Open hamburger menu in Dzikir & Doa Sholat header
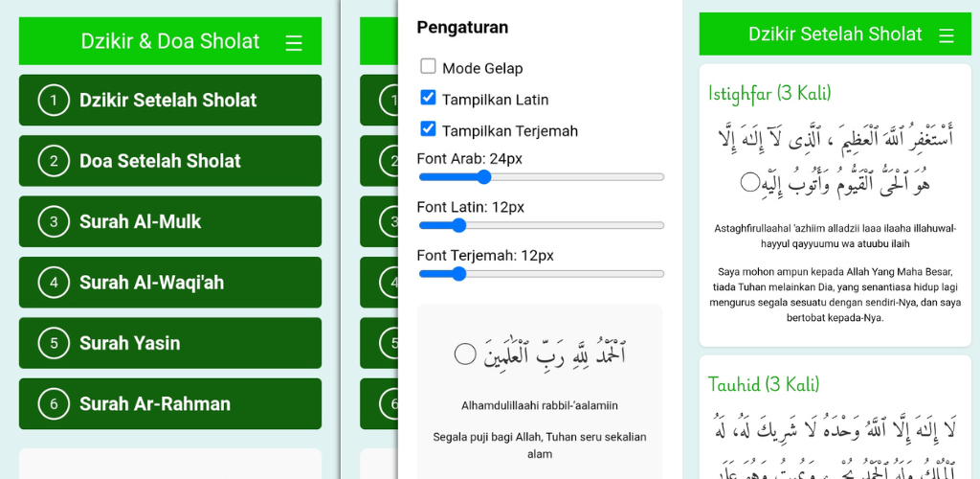This screenshot has height=479, width=980. click(294, 42)
